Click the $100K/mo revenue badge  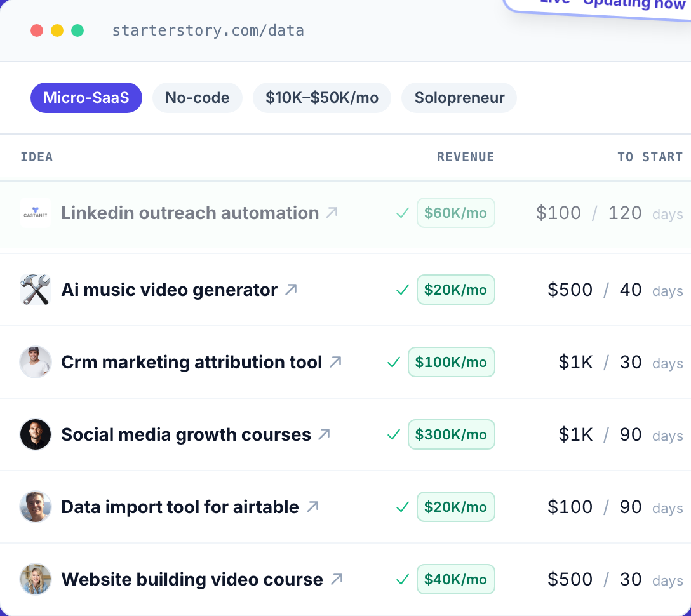tap(452, 362)
